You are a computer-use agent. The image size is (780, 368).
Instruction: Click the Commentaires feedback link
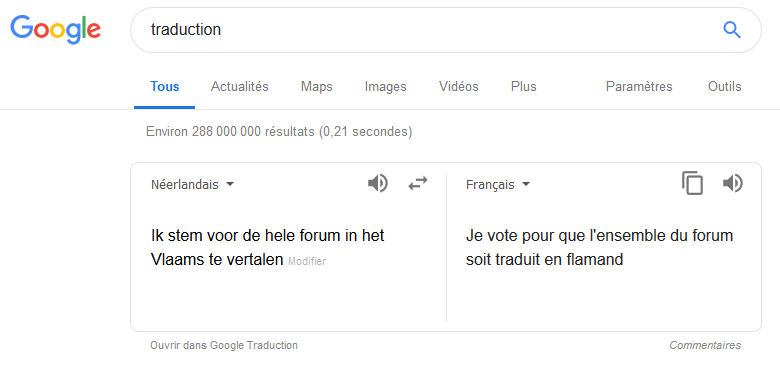coord(705,345)
